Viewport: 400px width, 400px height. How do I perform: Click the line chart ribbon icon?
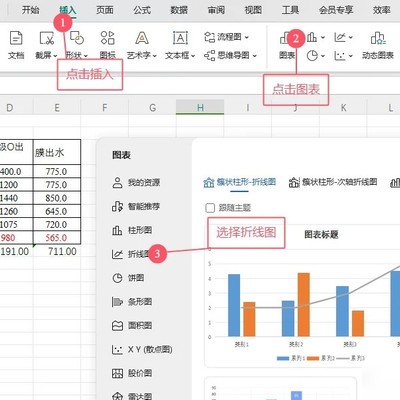[x=340, y=37]
